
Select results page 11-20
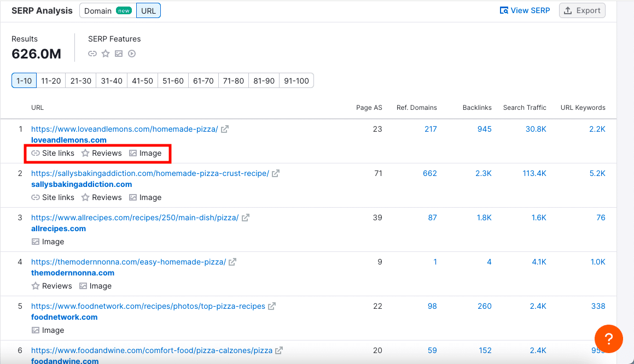(x=51, y=81)
